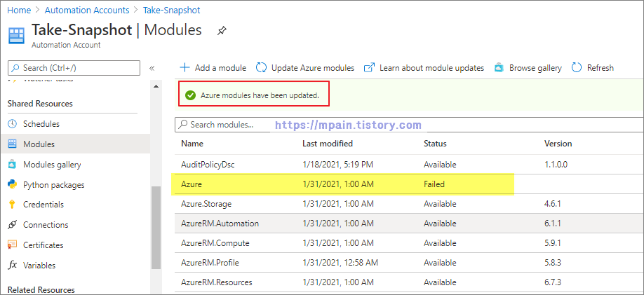Viewport: 644px width, 295px height.
Task: Click Add a module button label
Action: tap(220, 68)
